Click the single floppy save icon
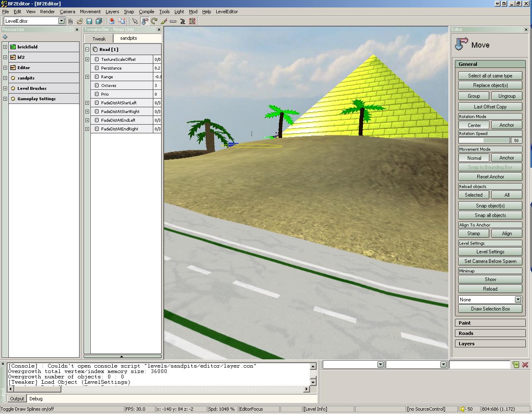 [89, 21]
